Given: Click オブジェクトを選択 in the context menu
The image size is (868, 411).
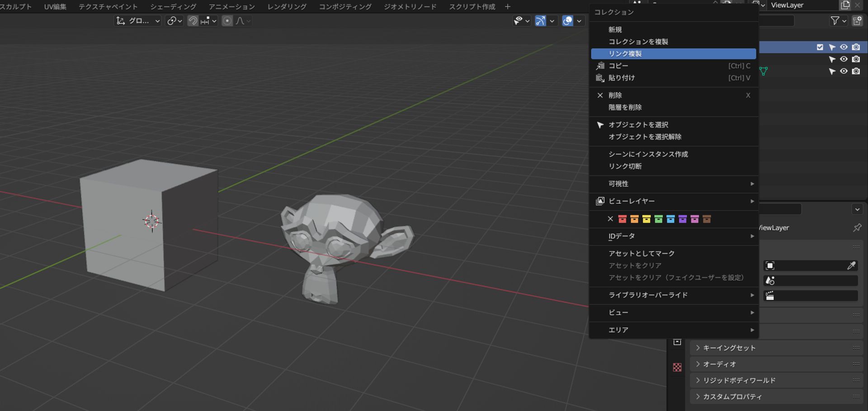Looking at the screenshot, I should click(639, 125).
